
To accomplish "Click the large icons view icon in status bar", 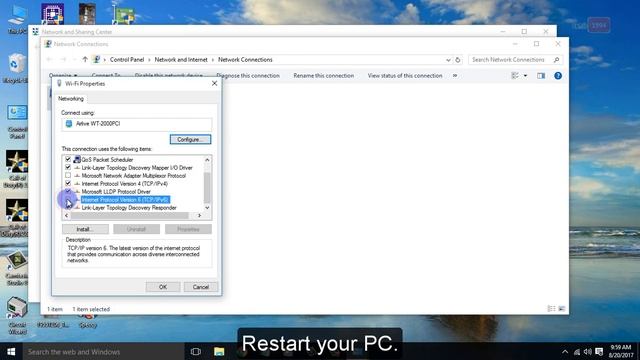I will pos(562,309).
